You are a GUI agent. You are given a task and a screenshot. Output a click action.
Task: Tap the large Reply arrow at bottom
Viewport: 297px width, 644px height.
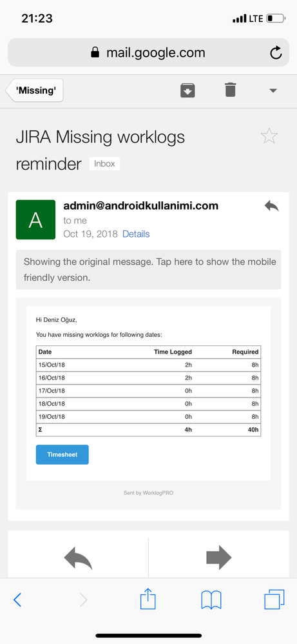pyautogui.click(x=78, y=558)
